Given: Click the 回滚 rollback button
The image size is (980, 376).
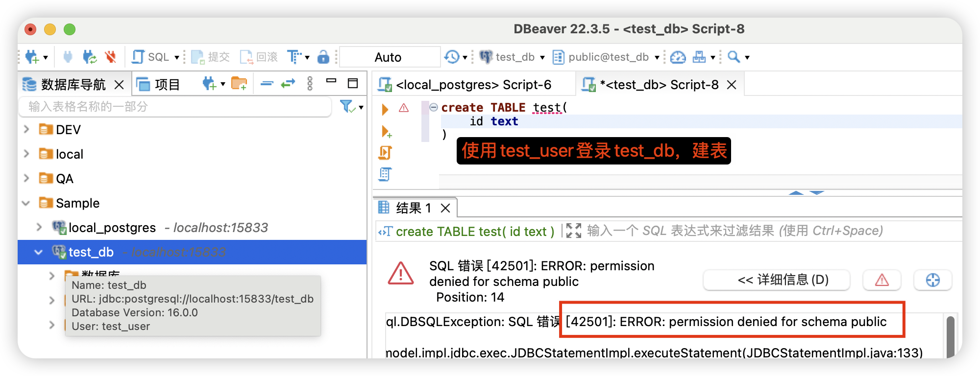Looking at the screenshot, I should click(259, 57).
